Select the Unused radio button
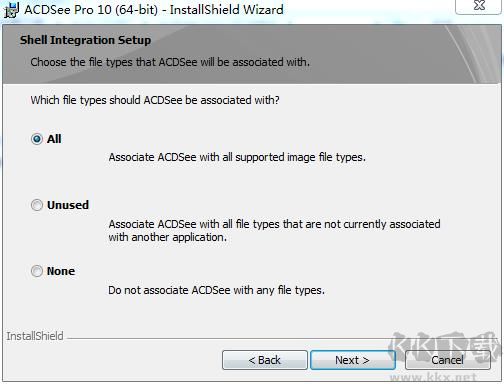Viewport: 504px width, 384px height. [37, 205]
